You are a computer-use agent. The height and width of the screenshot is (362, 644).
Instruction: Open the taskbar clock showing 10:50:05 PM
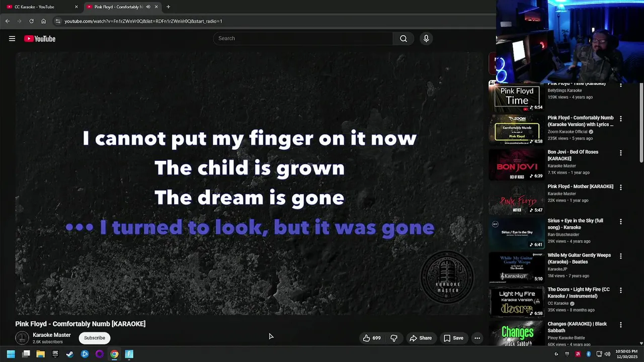(626, 354)
